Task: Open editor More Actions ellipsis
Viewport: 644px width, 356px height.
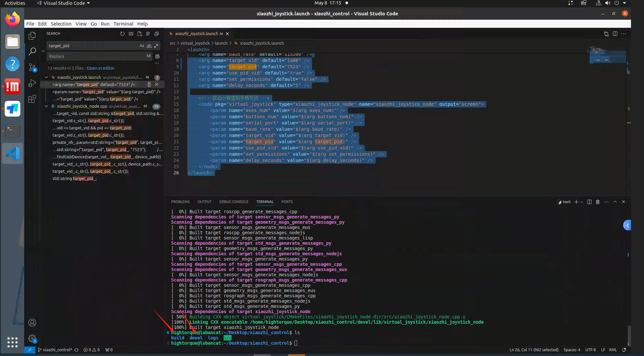Action: (x=624, y=34)
